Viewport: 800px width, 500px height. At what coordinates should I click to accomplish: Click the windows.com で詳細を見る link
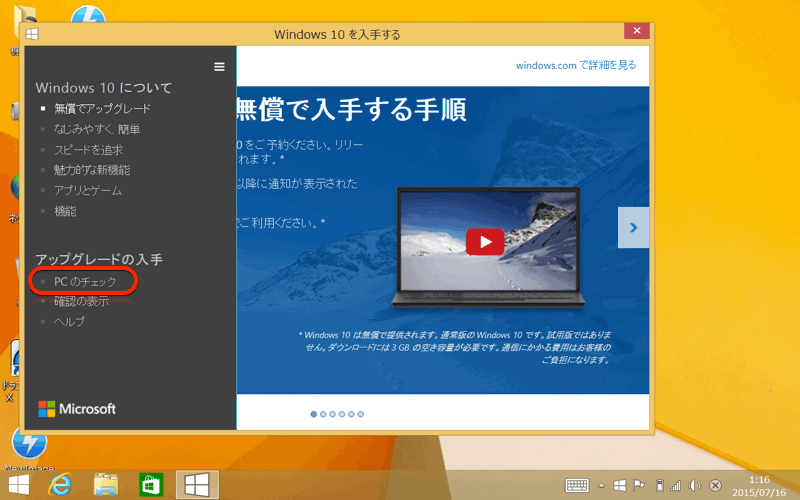(x=575, y=65)
